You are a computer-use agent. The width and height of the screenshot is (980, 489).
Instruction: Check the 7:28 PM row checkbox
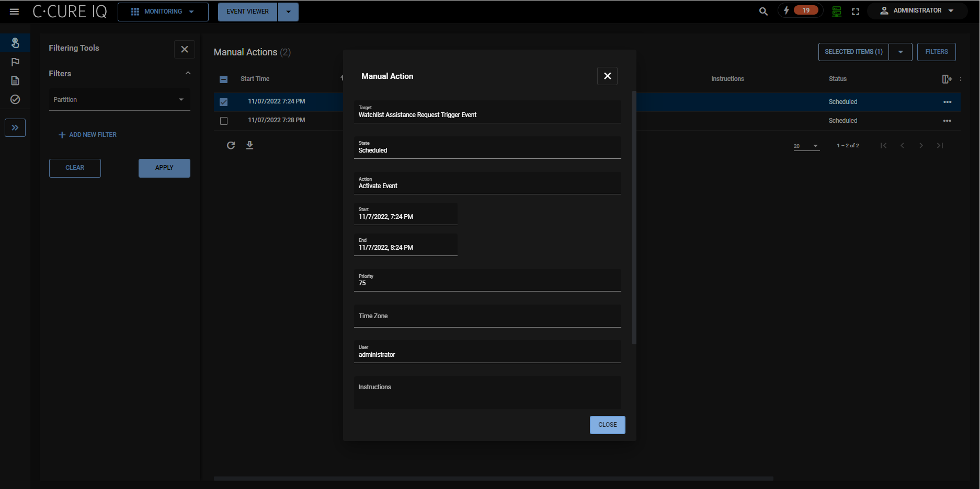click(224, 121)
